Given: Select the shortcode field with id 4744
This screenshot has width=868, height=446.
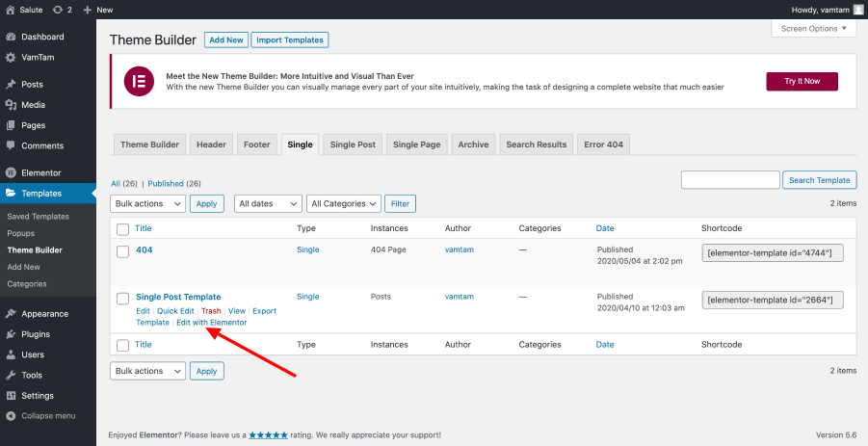Looking at the screenshot, I should click(x=773, y=253).
